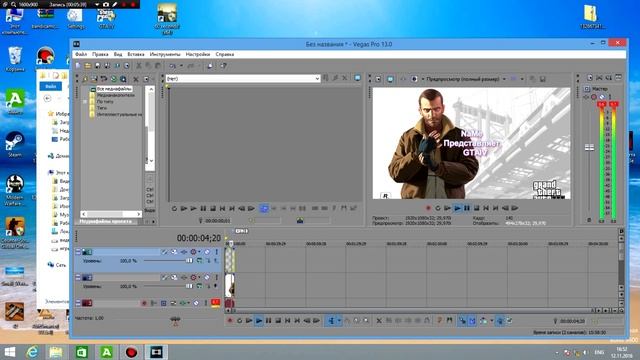Mute audio track 3
The width and height of the screenshot is (640, 360).
pyautogui.click(x=196, y=303)
